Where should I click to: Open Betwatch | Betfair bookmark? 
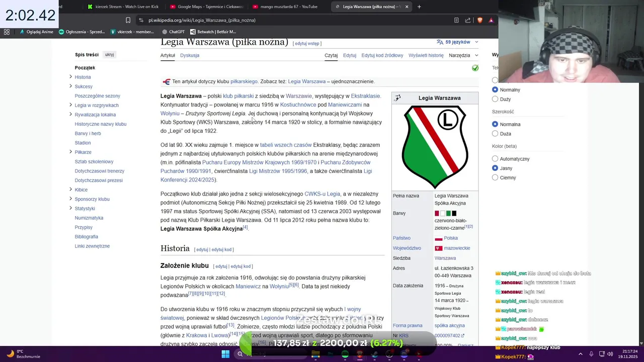tap(213, 32)
